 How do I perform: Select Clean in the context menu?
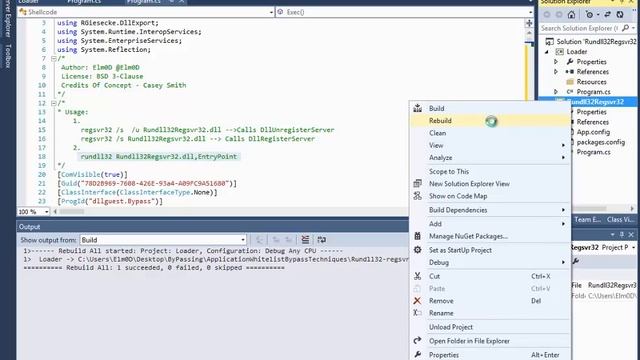(490, 133)
